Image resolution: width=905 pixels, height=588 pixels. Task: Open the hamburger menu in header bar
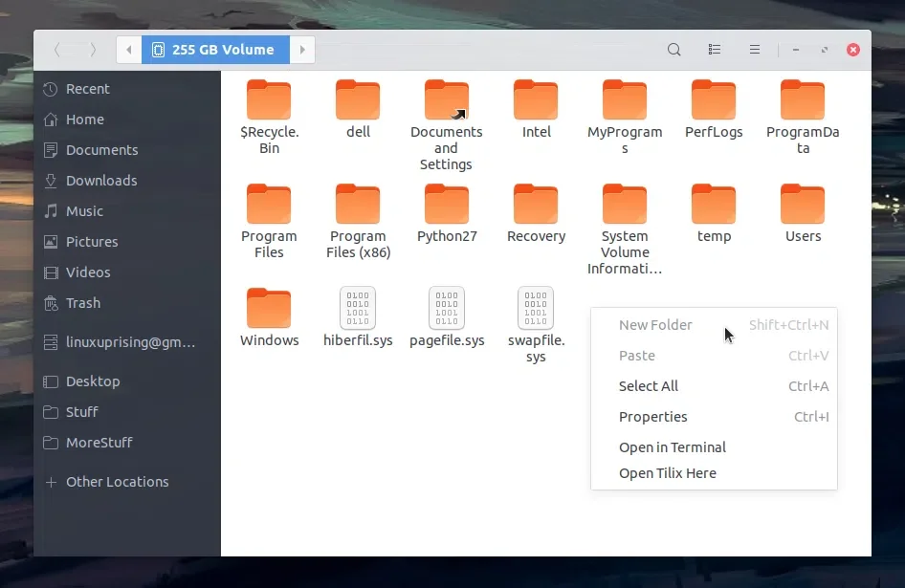coord(755,50)
